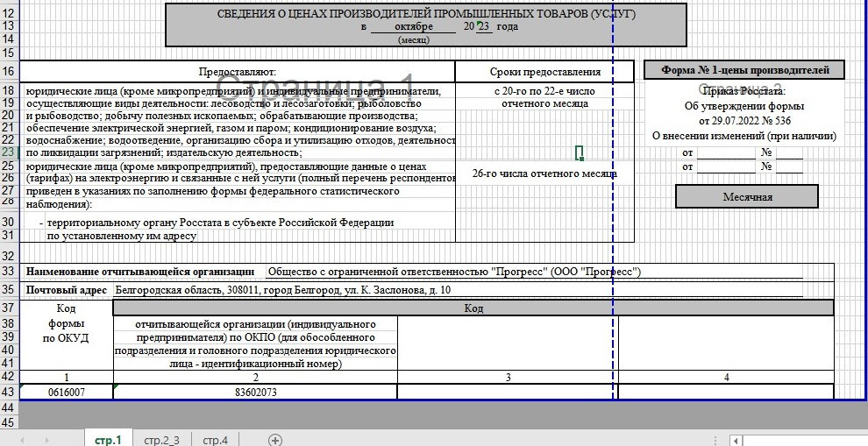Click 'Форма № 1-цены производителей' box
Image resolution: width=868 pixels, height=446 pixels.
745,70
